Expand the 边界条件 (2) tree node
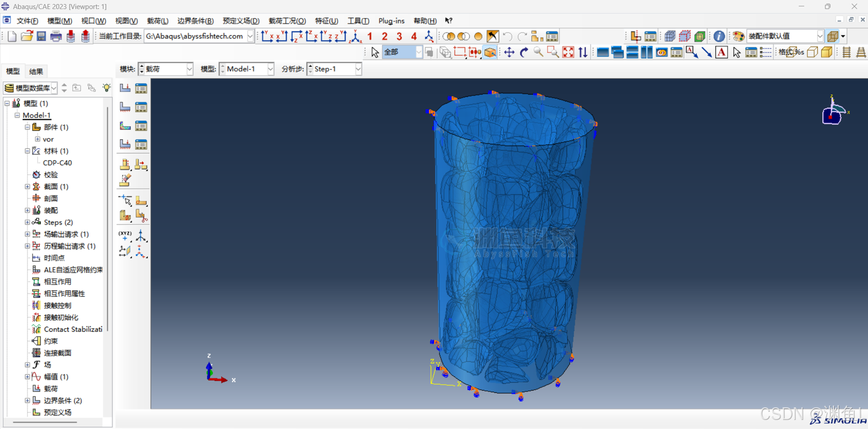The width and height of the screenshot is (868, 429). click(27, 400)
